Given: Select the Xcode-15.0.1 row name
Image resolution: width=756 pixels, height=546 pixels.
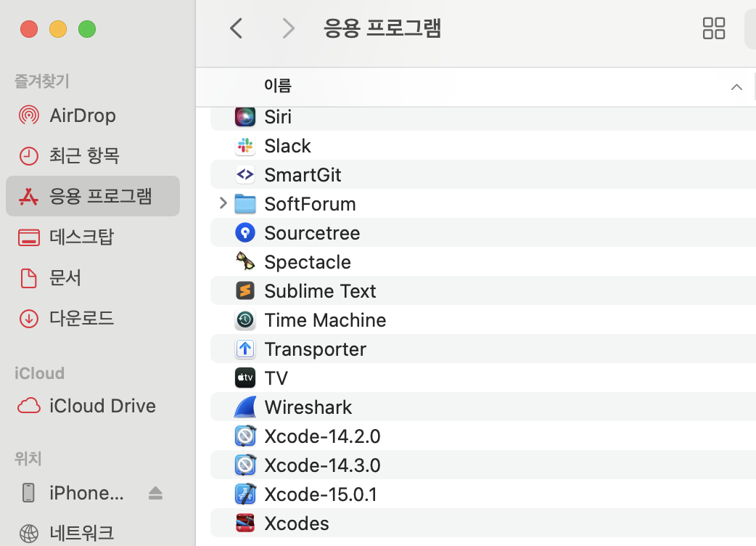Looking at the screenshot, I should coord(321,494).
